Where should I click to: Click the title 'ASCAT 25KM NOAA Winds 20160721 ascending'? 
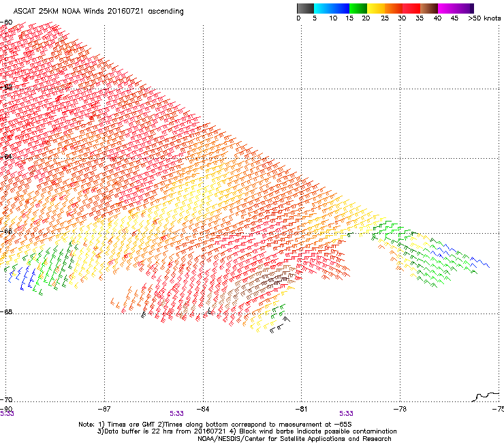pos(98,12)
